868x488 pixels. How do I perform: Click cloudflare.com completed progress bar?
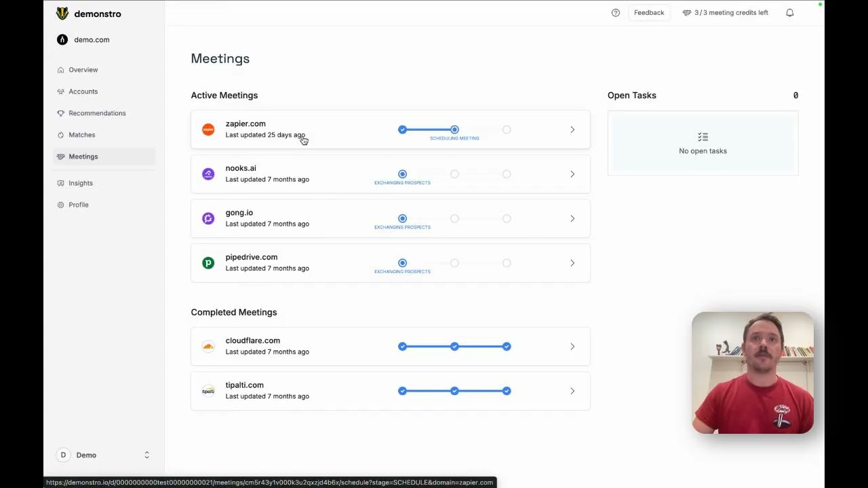tap(454, 346)
